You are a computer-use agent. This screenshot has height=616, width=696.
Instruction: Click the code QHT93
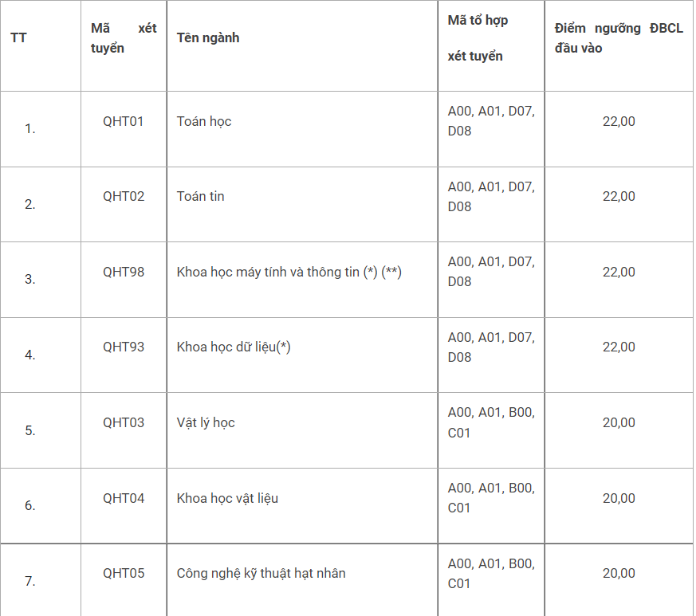pyautogui.click(x=124, y=347)
